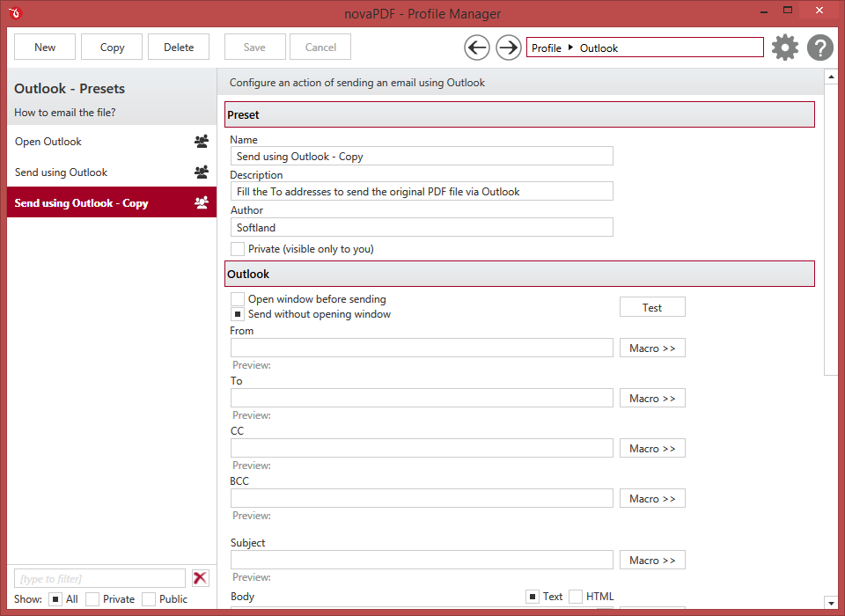845x616 pixels.
Task: Click the CC address input field
Action: click(422, 448)
